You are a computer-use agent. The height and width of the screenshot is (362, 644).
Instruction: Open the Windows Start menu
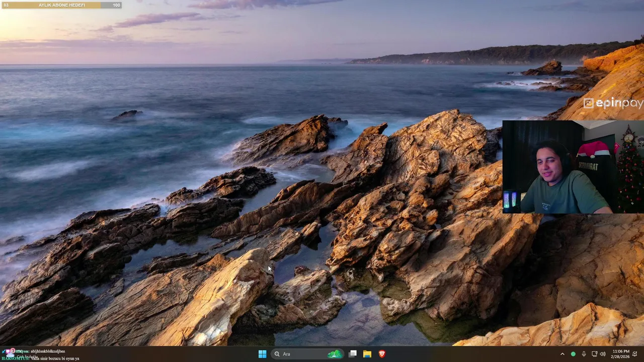point(262,354)
